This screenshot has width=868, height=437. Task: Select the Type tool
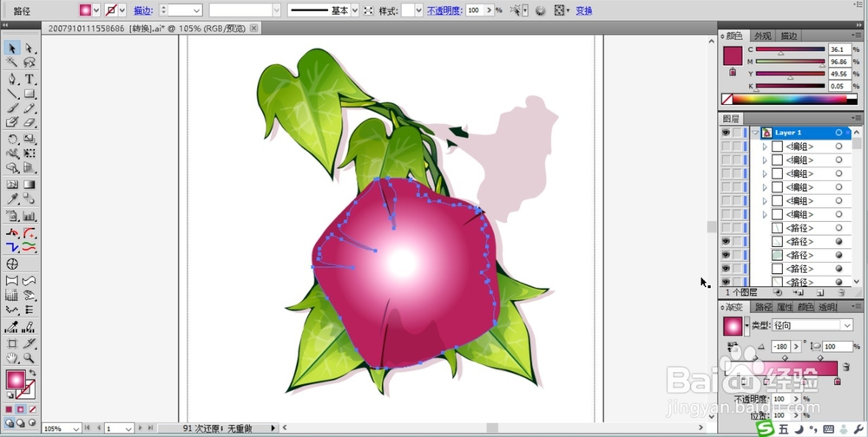click(x=29, y=79)
